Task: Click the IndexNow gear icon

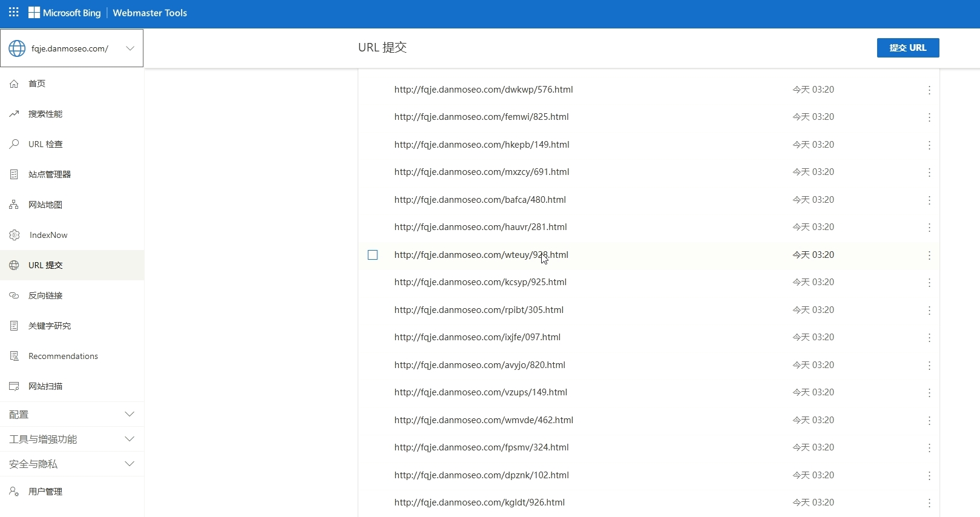Action: (x=15, y=235)
